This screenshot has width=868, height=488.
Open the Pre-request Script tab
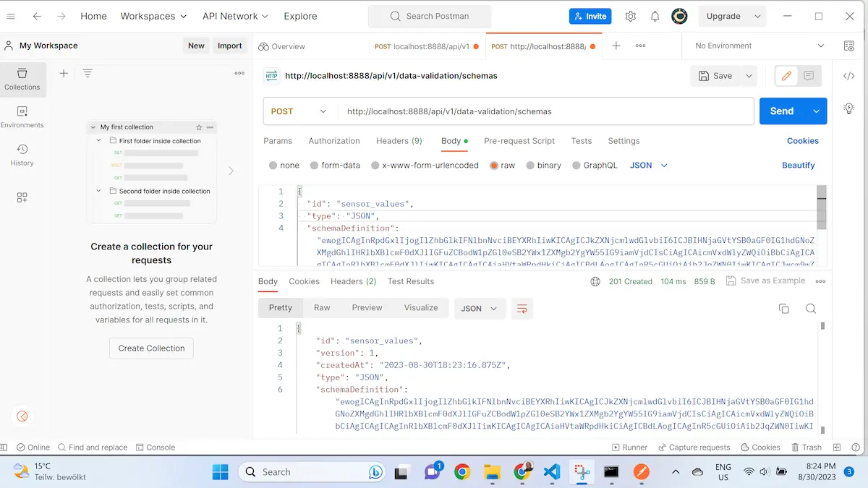tap(519, 141)
